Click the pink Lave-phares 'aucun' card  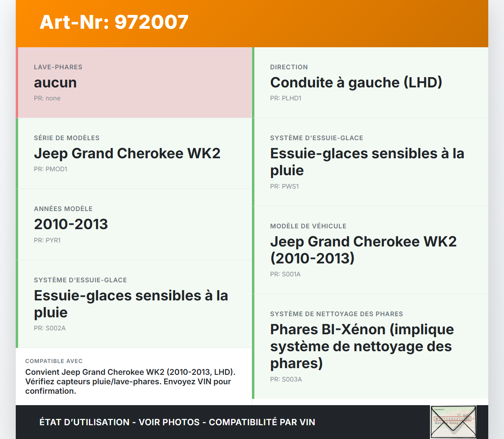[x=135, y=82]
